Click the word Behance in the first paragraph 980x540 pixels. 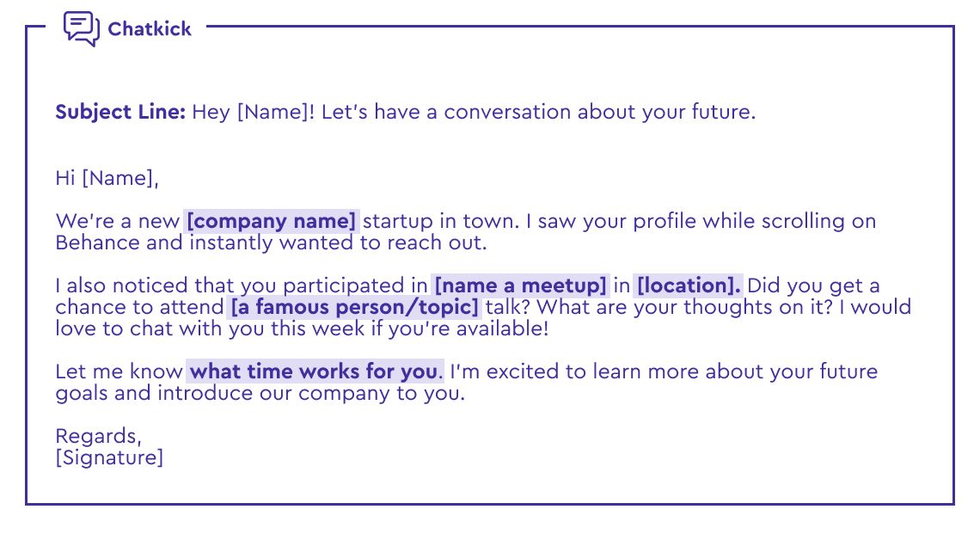click(97, 242)
